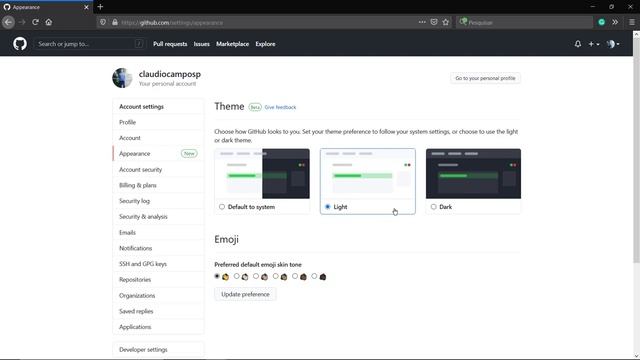Close the Appearance browser tab
Viewport: 640px width, 360px height.
pyautogui.click(x=86, y=7)
